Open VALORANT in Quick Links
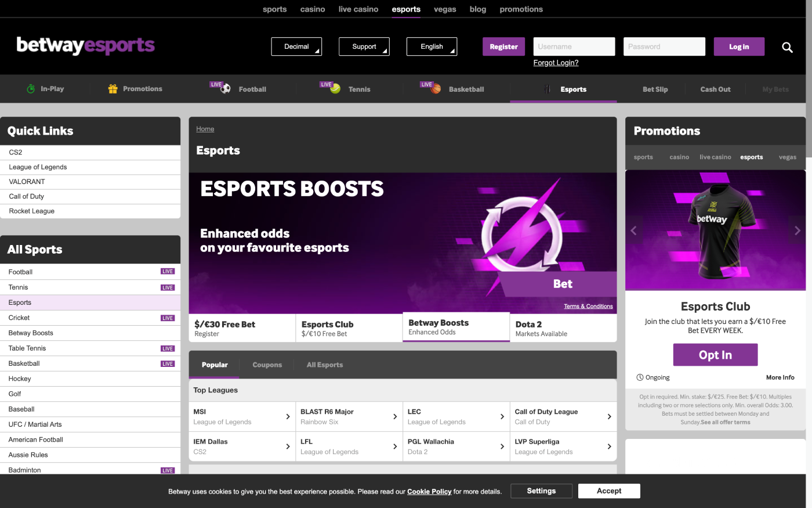 point(90,182)
